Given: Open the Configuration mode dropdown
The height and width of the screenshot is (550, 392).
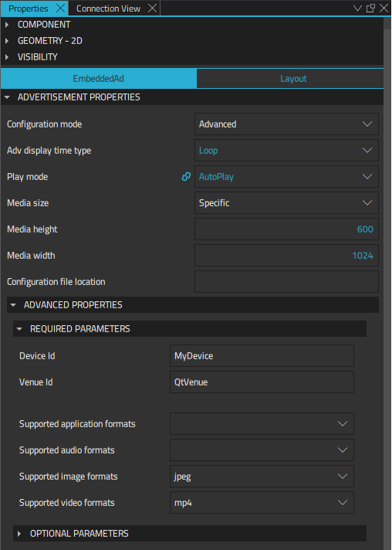Looking at the screenshot, I should pyautogui.click(x=286, y=124).
